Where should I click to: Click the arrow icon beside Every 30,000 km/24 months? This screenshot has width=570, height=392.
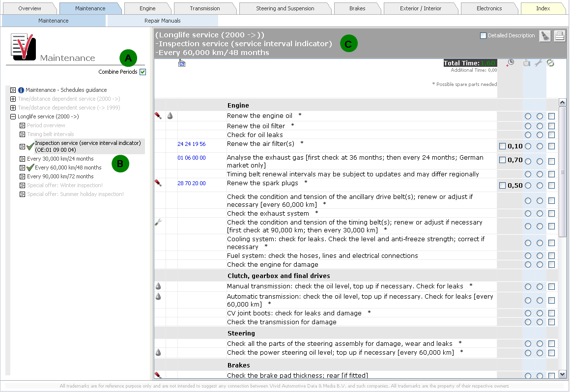point(22,159)
